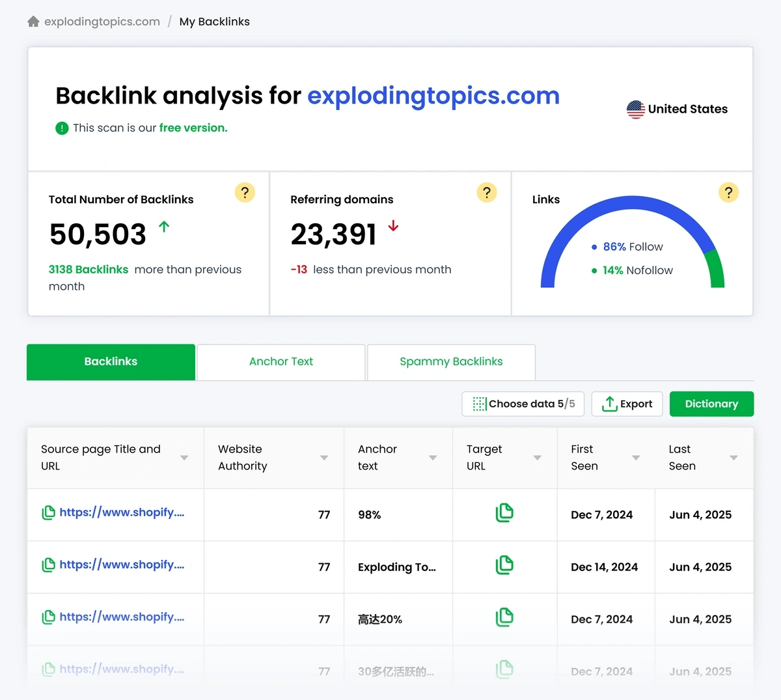The height and width of the screenshot is (700, 781).
Task: Copy the target URL in the 高达20% row
Action: 504,617
